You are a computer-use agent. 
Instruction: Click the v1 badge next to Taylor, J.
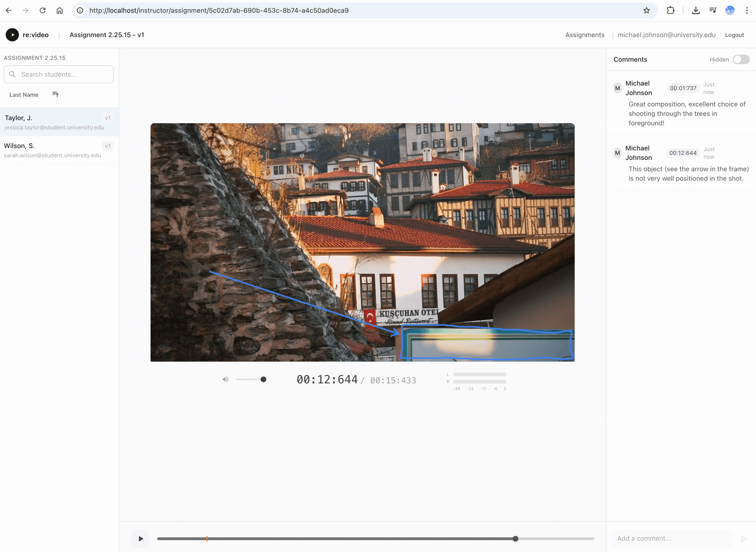tap(108, 118)
